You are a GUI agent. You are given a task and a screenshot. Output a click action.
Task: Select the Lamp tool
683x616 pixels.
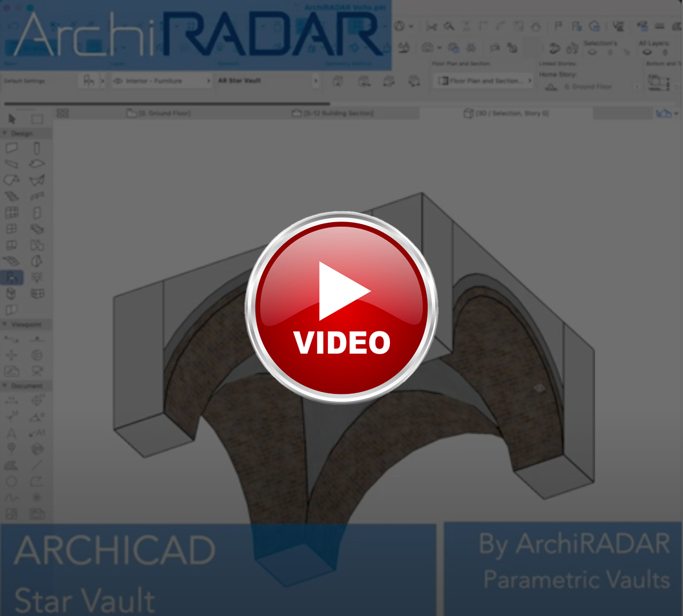[37, 278]
